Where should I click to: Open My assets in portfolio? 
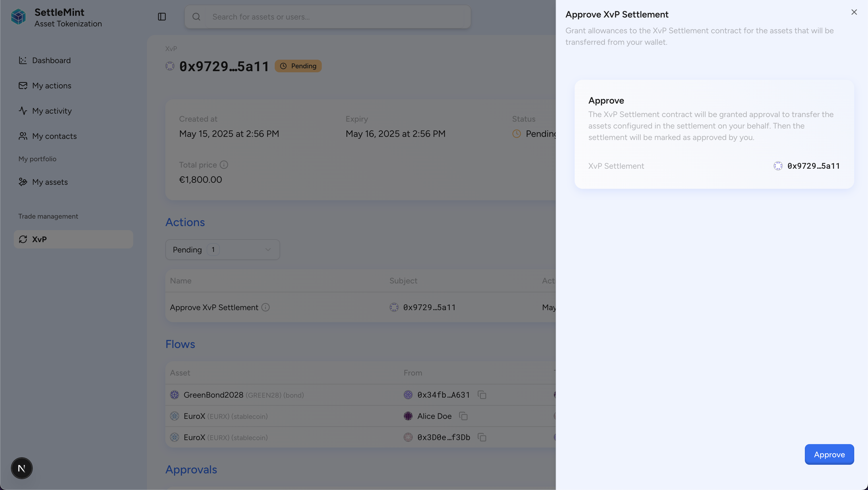(x=50, y=182)
